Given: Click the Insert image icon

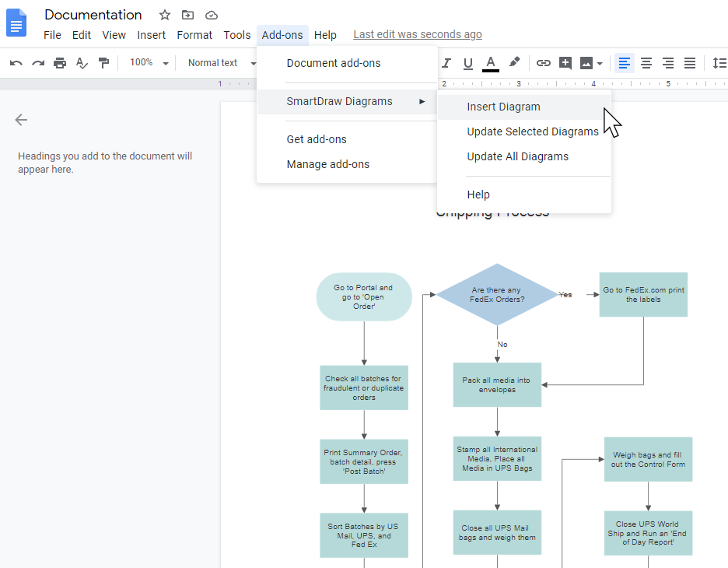Looking at the screenshot, I should pyautogui.click(x=586, y=63).
